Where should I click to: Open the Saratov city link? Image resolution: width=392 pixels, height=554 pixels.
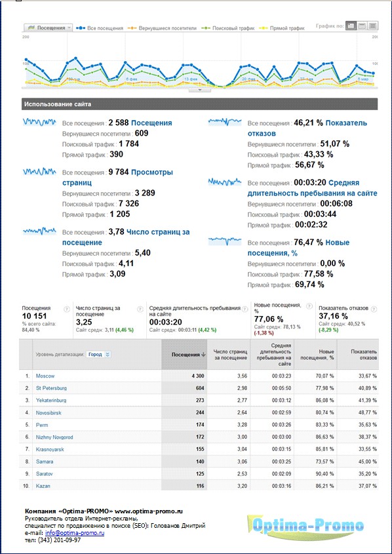[44, 474]
